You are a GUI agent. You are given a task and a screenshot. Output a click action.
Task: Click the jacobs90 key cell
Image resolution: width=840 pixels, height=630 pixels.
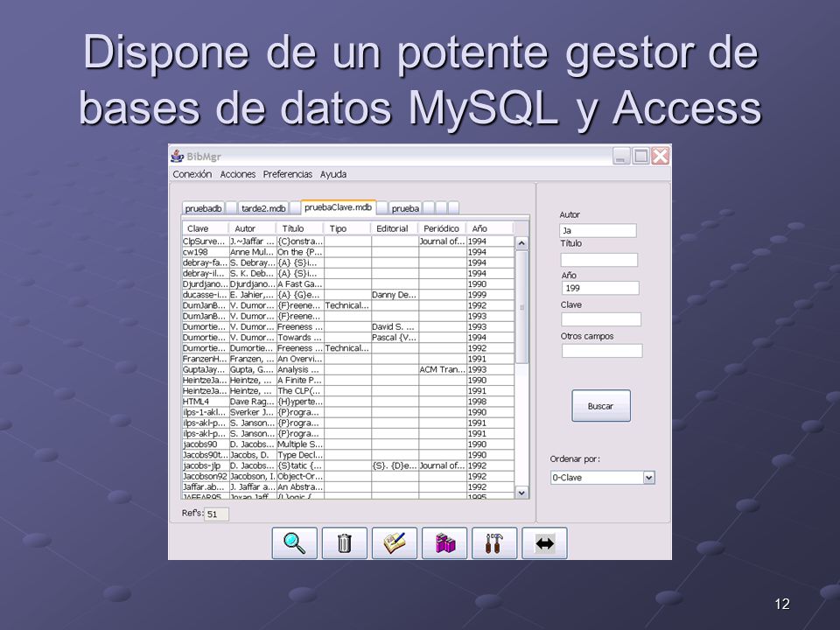click(206, 444)
